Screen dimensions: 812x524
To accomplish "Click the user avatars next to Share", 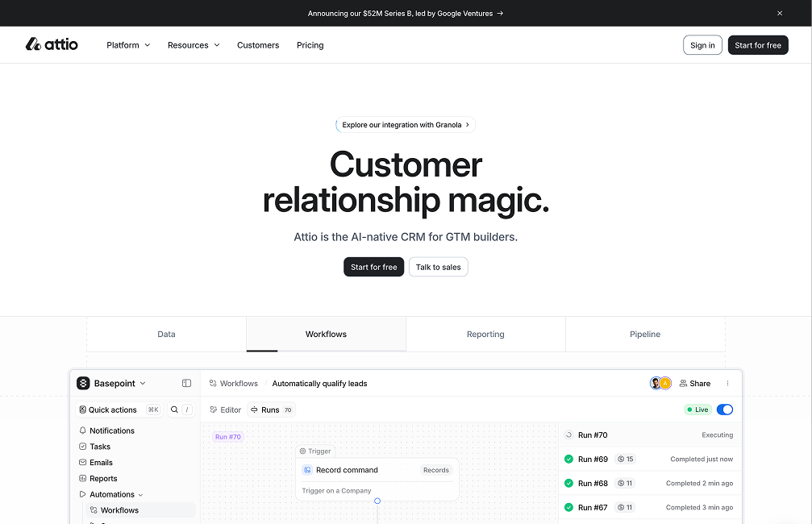I will (x=660, y=384).
